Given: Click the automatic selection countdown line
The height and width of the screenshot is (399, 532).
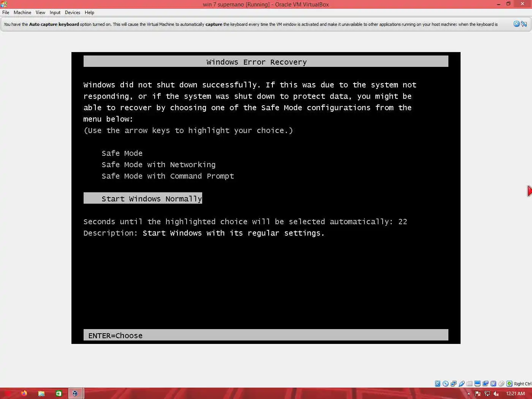Looking at the screenshot, I should click(x=245, y=222).
